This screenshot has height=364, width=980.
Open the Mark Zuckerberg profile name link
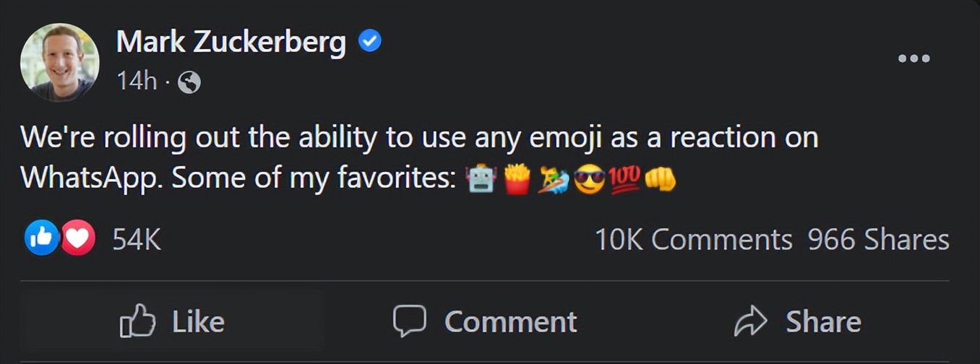(231, 43)
